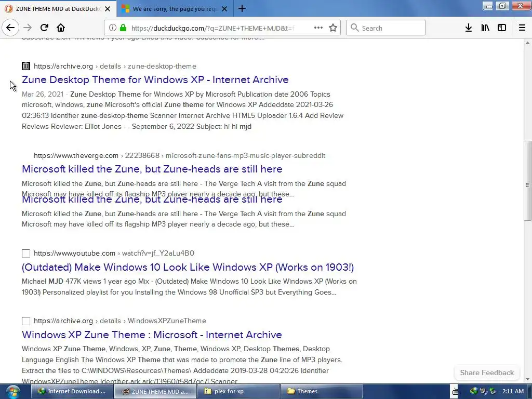Click the forward navigation arrow
This screenshot has width=532, height=399.
(x=28, y=28)
